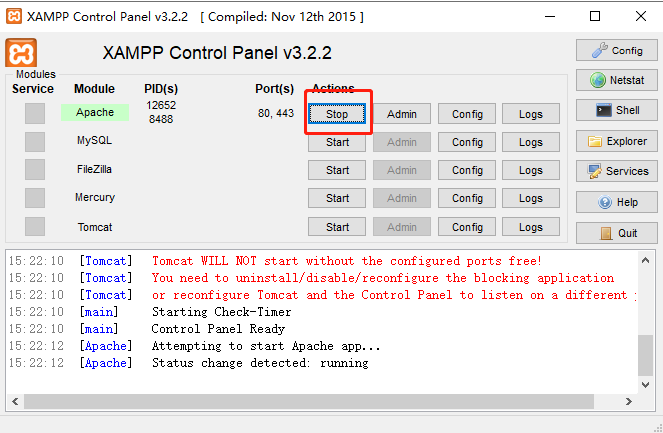Image resolution: width=663 pixels, height=433 pixels.
Task: Click the 'Attempting to start Apache app...' line
Action: [266, 346]
